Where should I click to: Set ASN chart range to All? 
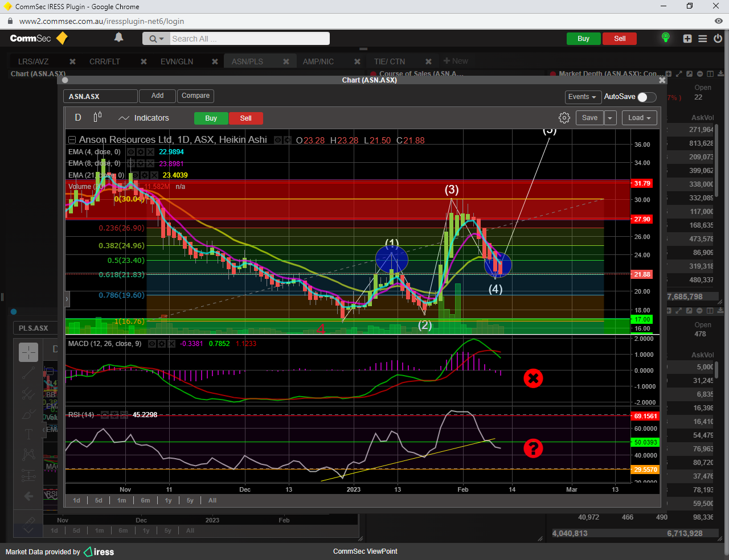pyautogui.click(x=212, y=501)
